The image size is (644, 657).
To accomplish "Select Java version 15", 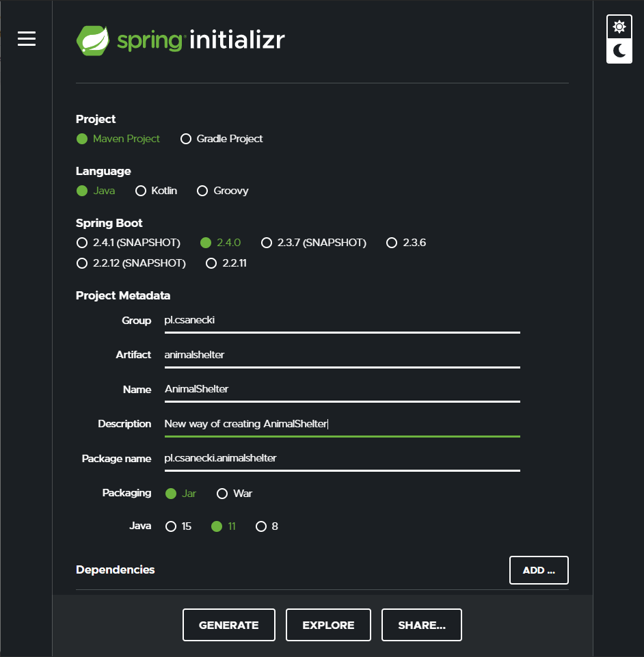I will 178,526.
